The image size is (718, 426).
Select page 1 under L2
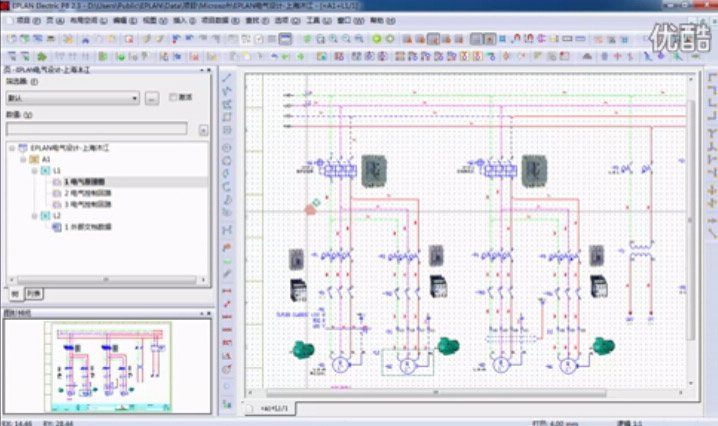(87, 227)
